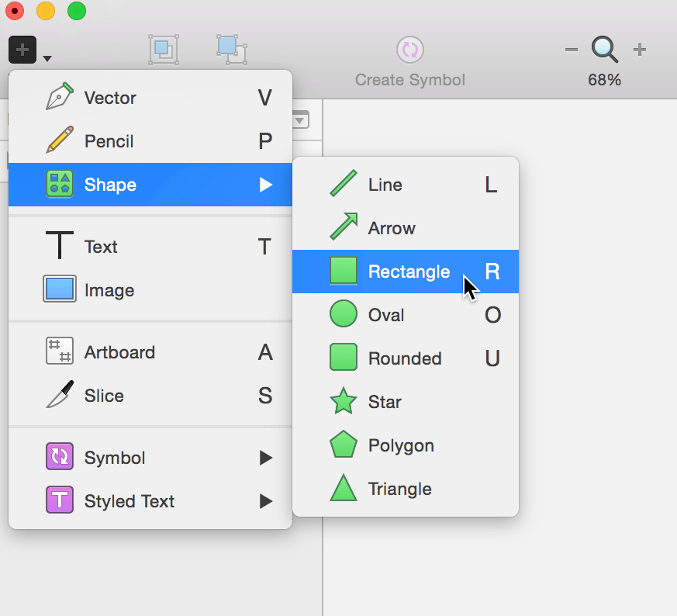Zoom in with the plus button
Image resolution: width=677 pixels, height=616 pixels.
point(639,50)
